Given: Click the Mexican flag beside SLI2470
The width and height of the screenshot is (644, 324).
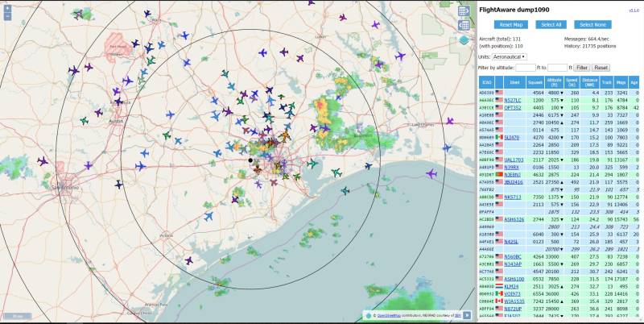Looking at the screenshot, I should pyautogui.click(x=498, y=138).
